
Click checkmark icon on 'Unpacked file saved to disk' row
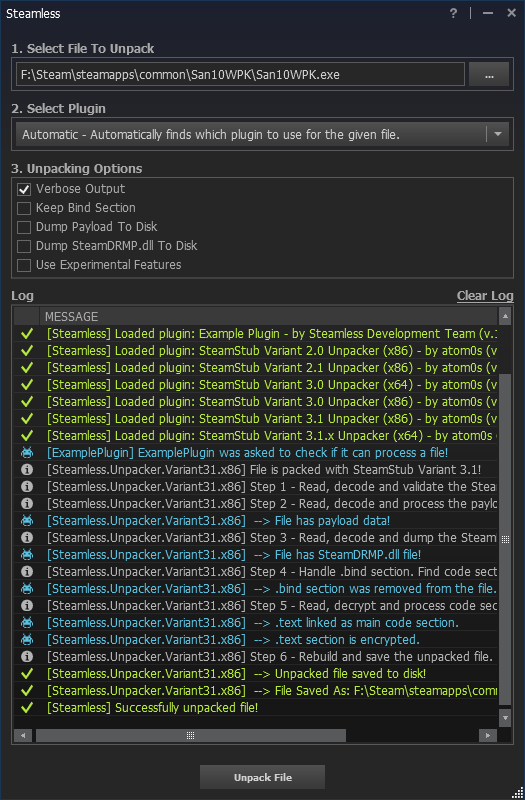click(27, 673)
